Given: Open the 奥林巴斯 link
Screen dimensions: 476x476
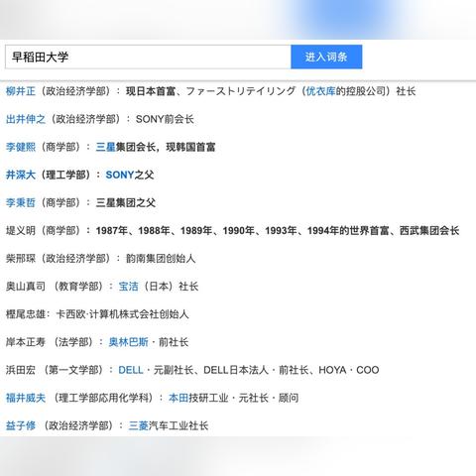Looking at the screenshot, I should click(128, 342).
